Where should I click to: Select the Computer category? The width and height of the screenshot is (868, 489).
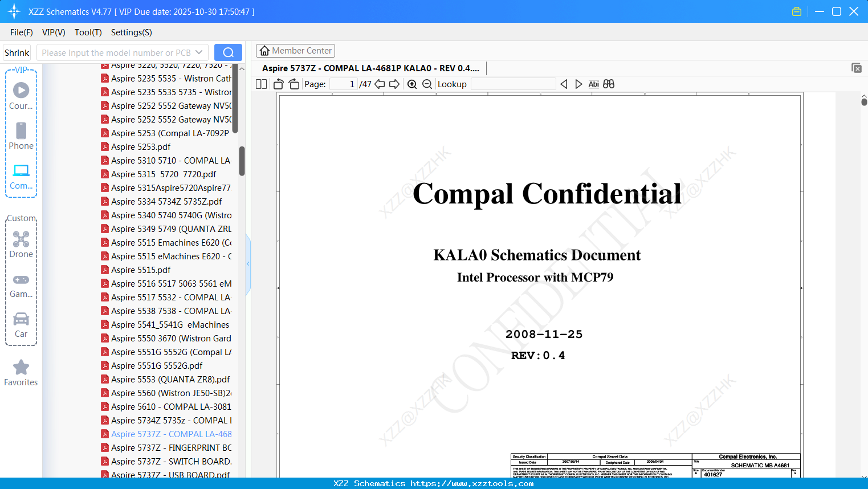[21, 176]
